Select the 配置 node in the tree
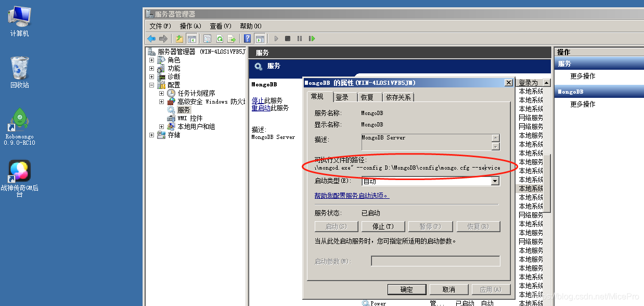Screen dimensions: 644x306 tap(174, 85)
